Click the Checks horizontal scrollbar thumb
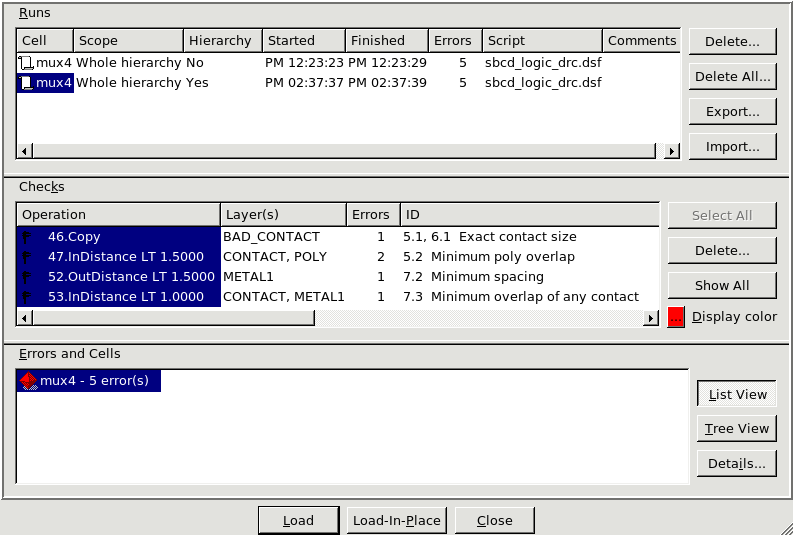Viewport: 793px width, 535px height. click(173, 318)
